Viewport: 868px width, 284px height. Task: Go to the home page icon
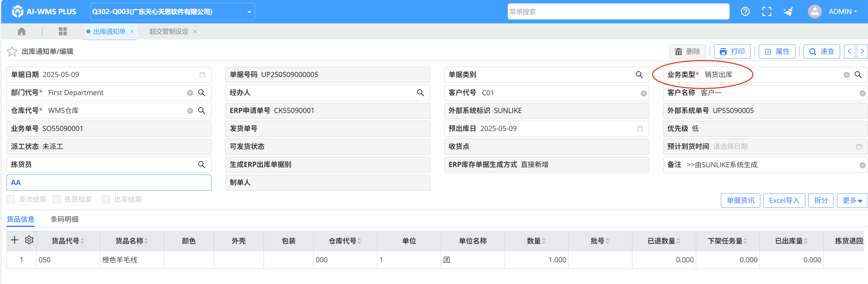[x=22, y=31]
